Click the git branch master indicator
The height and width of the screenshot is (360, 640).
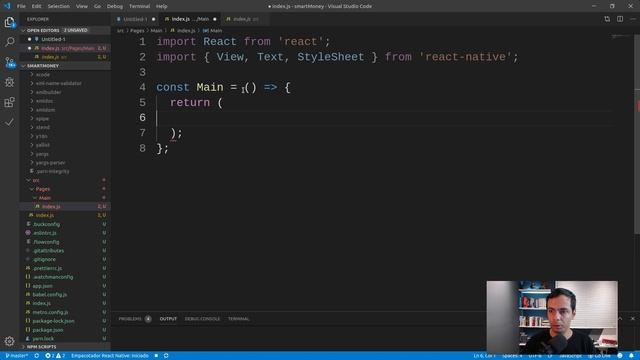pos(16,356)
